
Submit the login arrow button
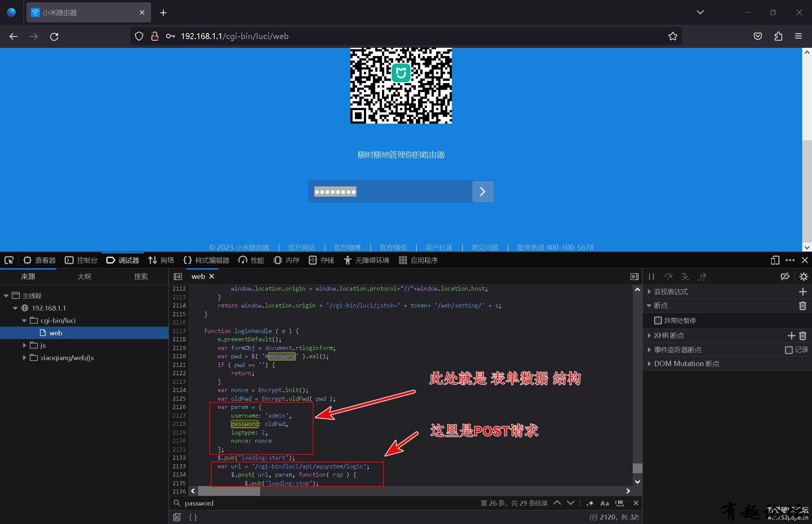point(483,192)
